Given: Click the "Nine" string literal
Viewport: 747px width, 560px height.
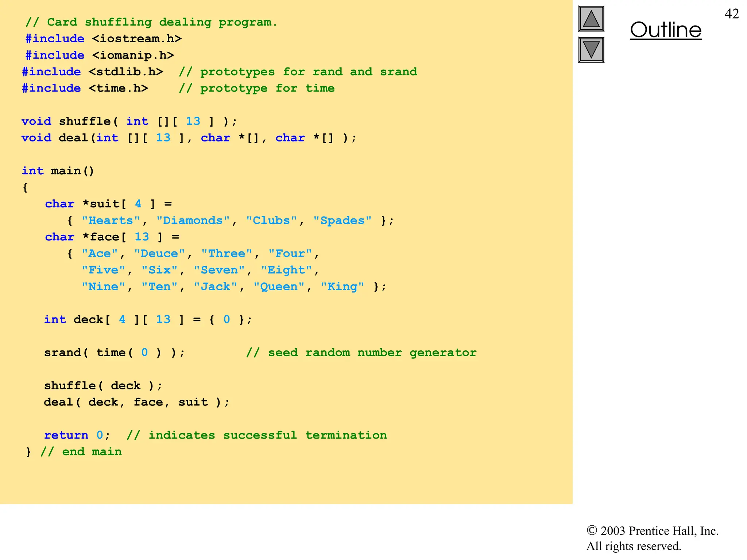Looking at the screenshot, I should (x=104, y=287).
